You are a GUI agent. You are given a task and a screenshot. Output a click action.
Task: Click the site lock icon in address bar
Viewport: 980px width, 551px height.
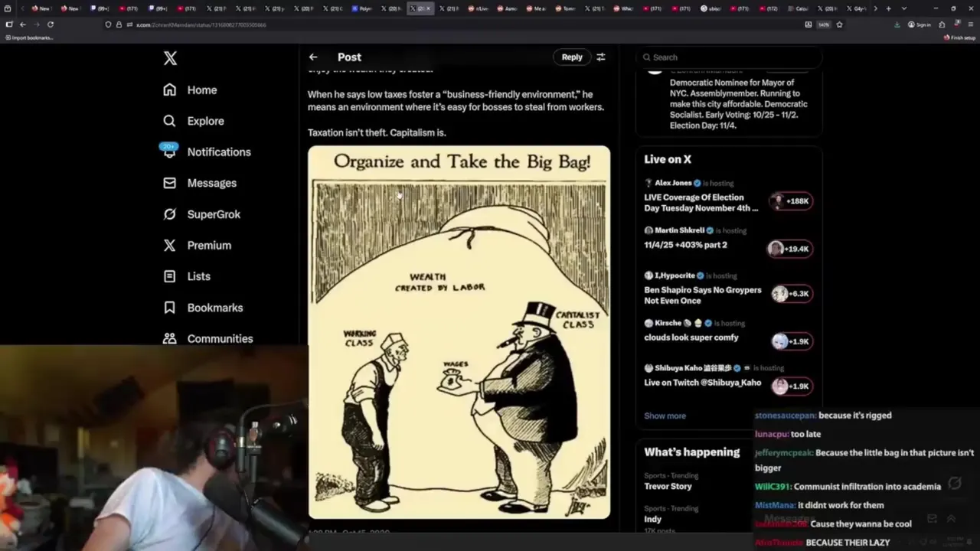point(119,24)
